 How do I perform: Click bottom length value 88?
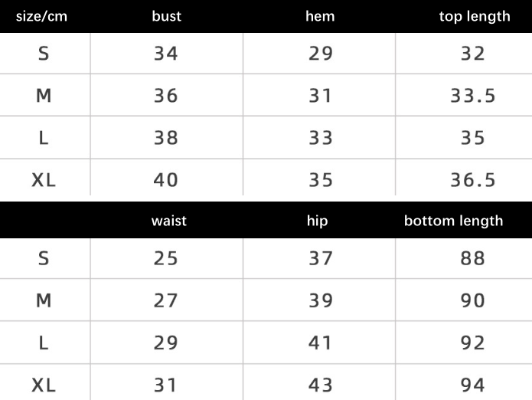473,258
